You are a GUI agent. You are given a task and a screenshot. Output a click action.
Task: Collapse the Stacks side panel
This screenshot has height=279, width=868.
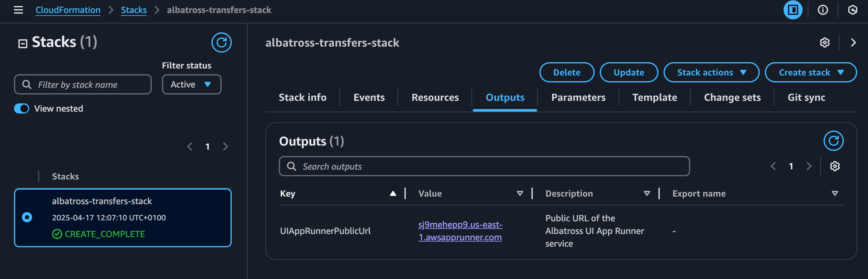pos(23,43)
